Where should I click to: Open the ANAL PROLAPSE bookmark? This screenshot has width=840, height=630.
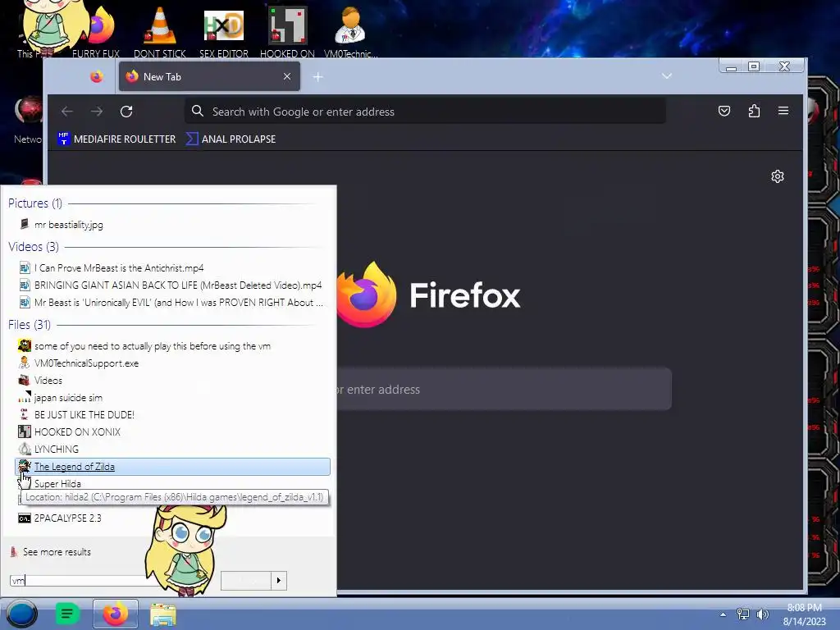click(x=231, y=139)
